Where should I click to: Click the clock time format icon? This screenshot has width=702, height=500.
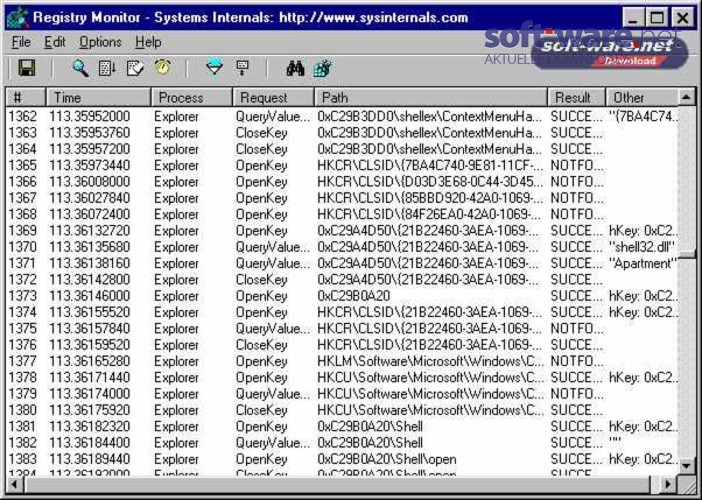tap(163, 68)
